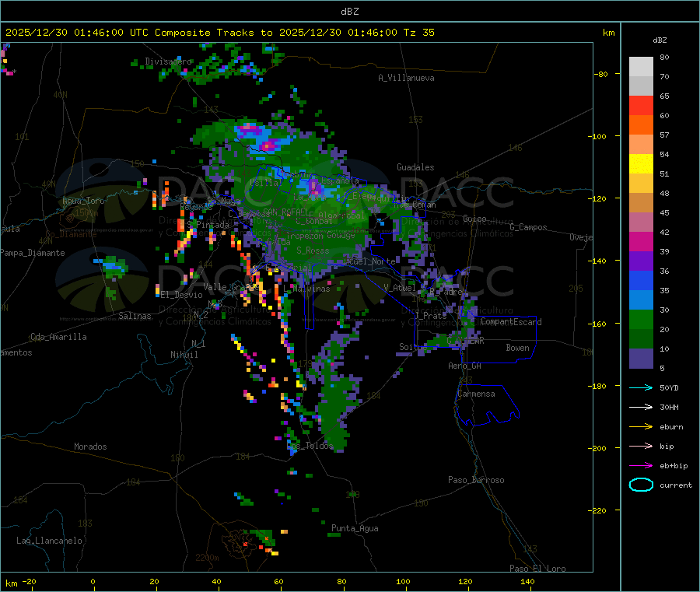Click the Salinas map label
The image size is (700, 592).
[x=135, y=316]
